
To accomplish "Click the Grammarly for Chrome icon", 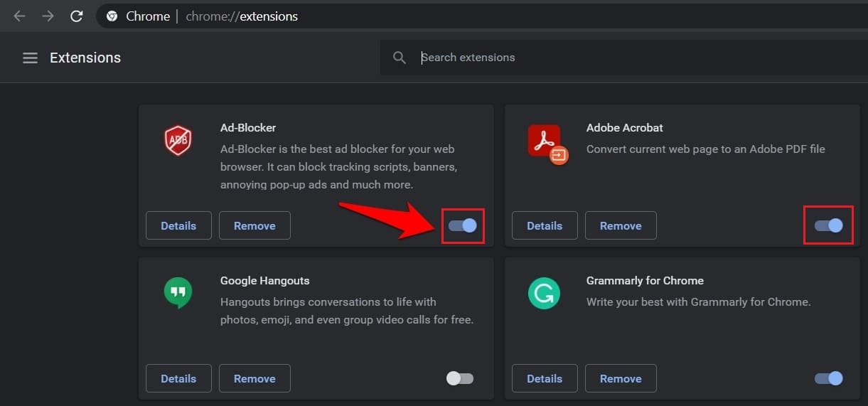I will tap(544, 292).
